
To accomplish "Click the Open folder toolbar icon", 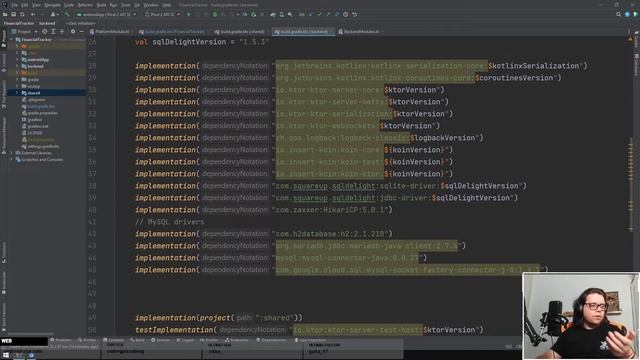I will coord(5,14).
